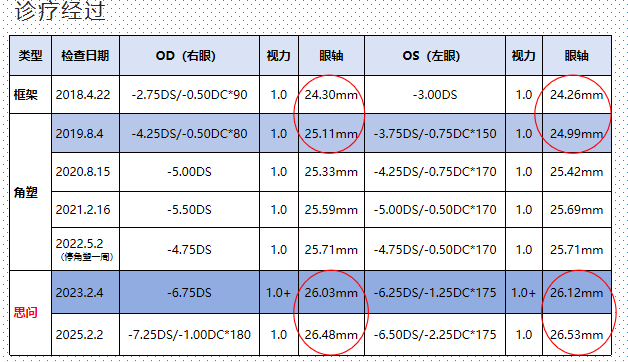The image size is (628, 362).
Task: Click the OD (右眼) header cell
Action: pyautogui.click(x=189, y=56)
